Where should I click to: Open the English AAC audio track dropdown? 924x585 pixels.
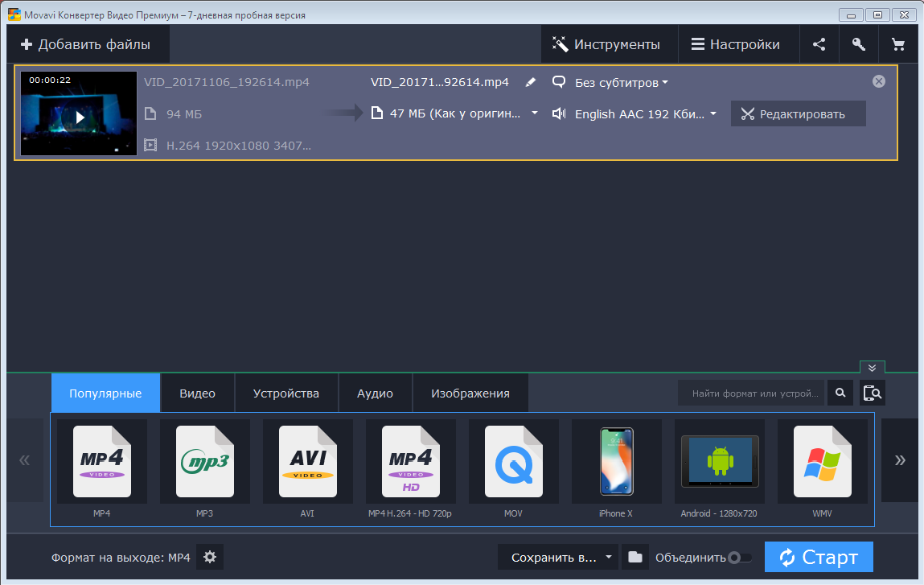644,114
